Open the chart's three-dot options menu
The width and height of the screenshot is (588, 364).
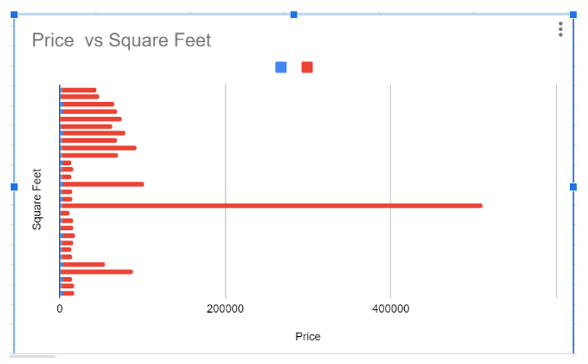[x=560, y=29]
